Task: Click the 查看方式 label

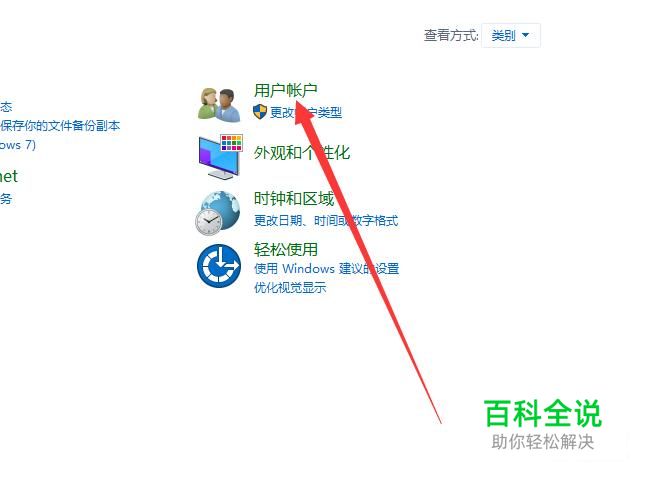Action: pyautogui.click(x=451, y=35)
